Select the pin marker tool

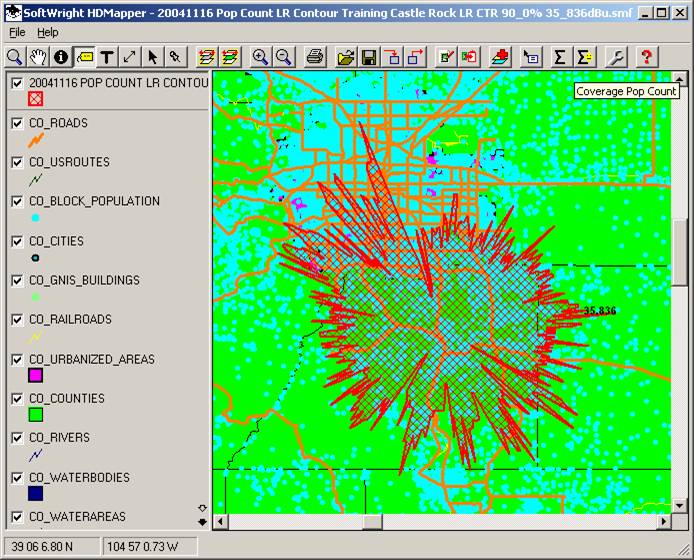[x=176, y=57]
